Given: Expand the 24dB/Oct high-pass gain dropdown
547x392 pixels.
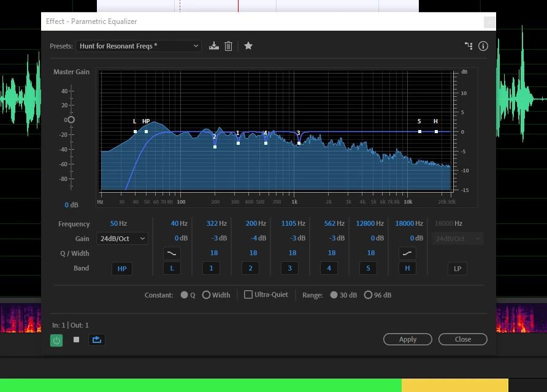Looking at the screenshot, I should [x=121, y=239].
